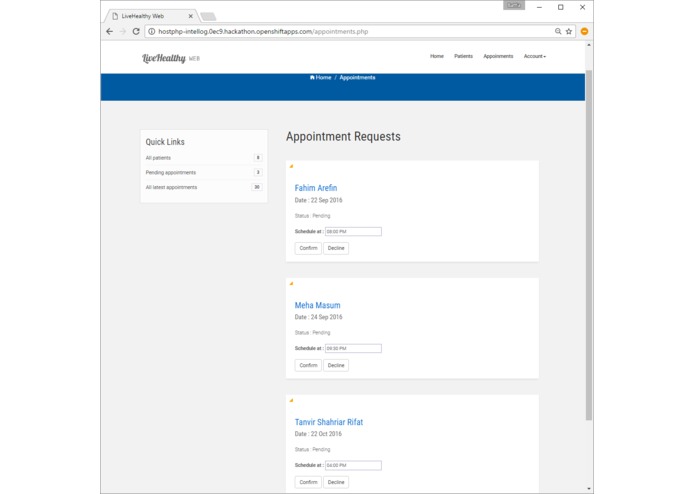Expand the Account dropdown menu
Screen dimensions: 695x494
535,56
